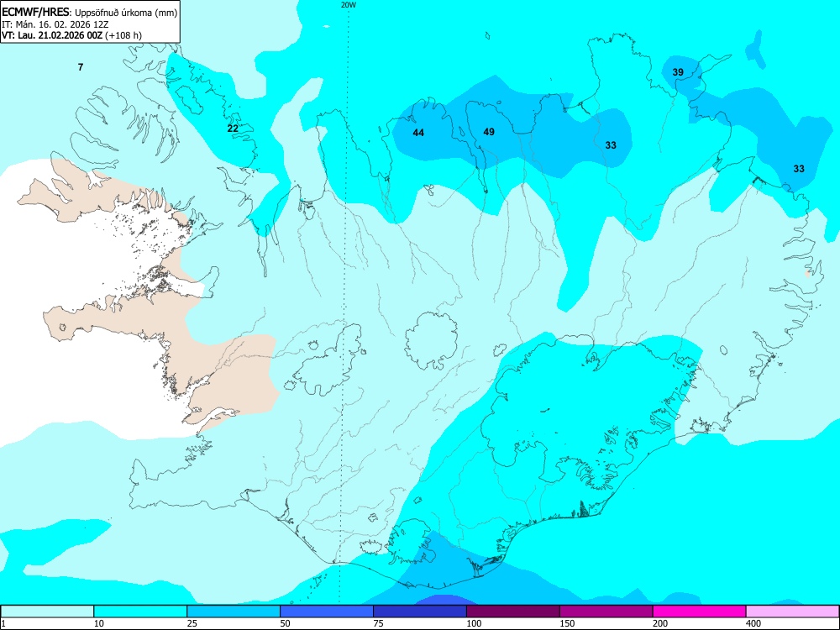The width and height of the screenshot is (840, 630).
Task: Click the precipitation value 7 on map
Action: coord(81,67)
